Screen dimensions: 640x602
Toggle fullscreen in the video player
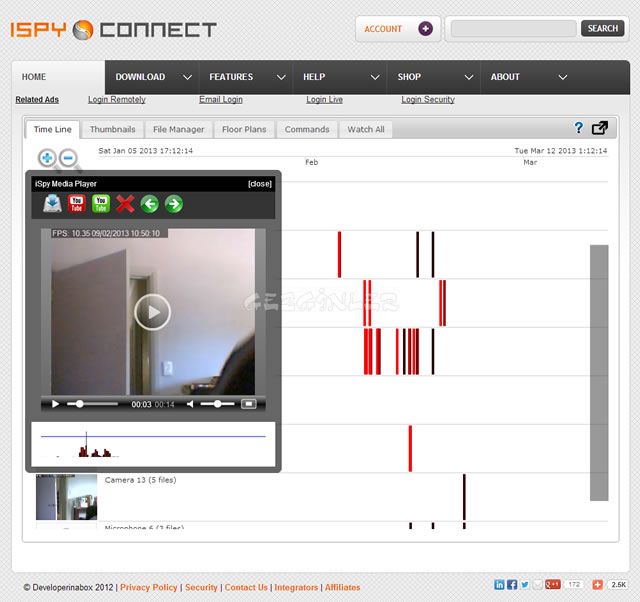(249, 404)
